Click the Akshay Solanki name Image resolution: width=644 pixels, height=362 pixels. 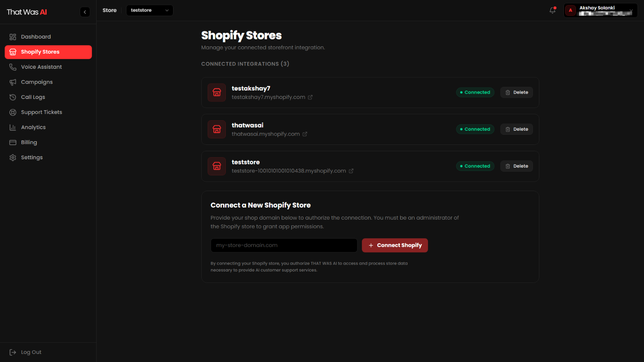(597, 8)
